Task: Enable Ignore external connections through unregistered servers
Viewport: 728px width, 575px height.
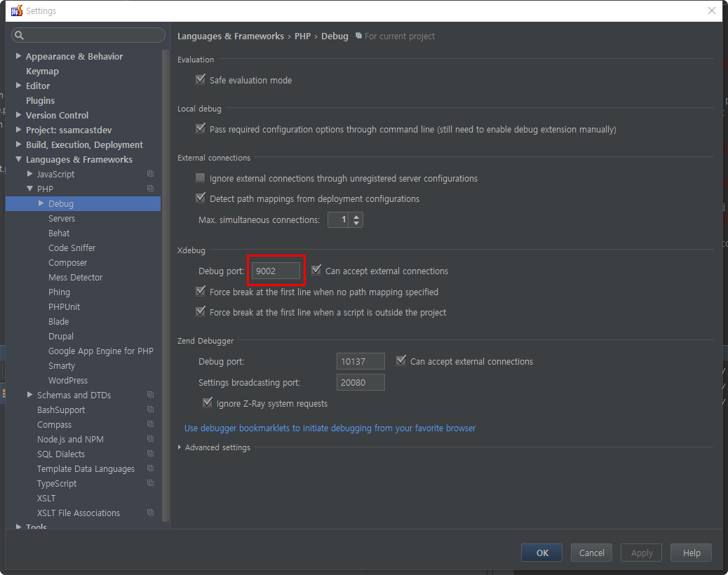Action: pyautogui.click(x=201, y=177)
